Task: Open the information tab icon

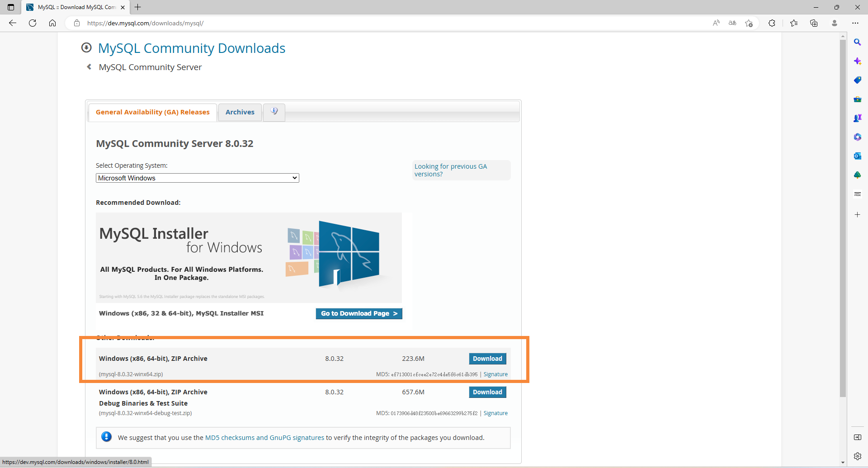Action: pos(274,112)
